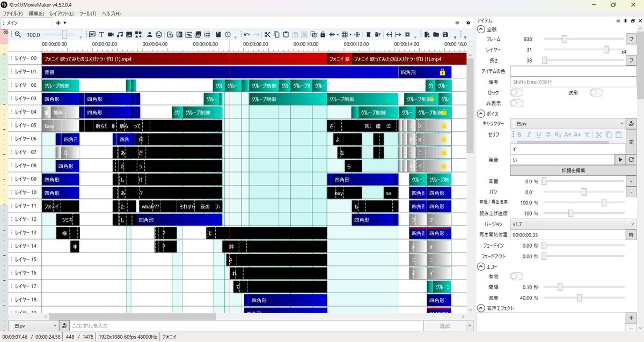Image resolution: width=644 pixels, height=342 pixels.
Task: Apply underline in セリフ formatting bar
Action: click(x=538, y=135)
